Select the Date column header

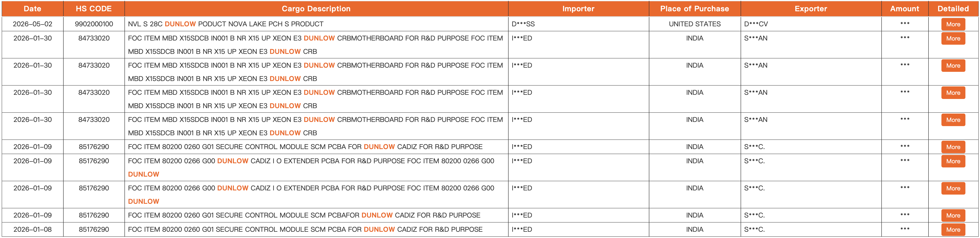tap(32, 9)
